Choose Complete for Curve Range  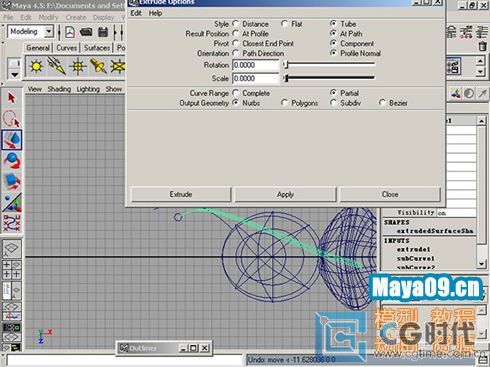click(x=236, y=93)
